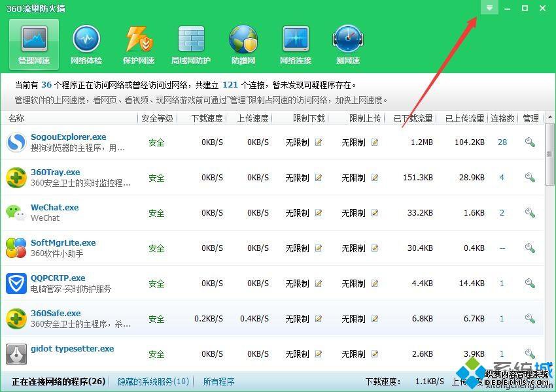556x392 pixels.
Task: Edit download limit for QQPCRTP.exe
Action: [319, 284]
